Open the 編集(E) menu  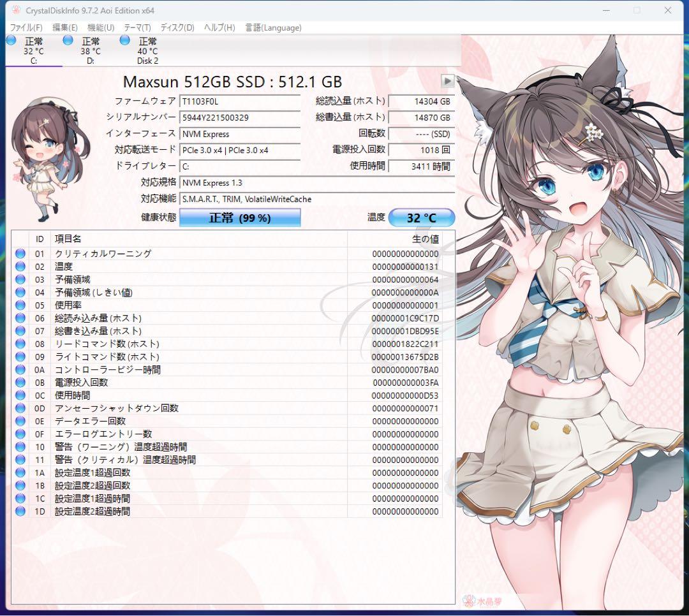pyautogui.click(x=65, y=27)
